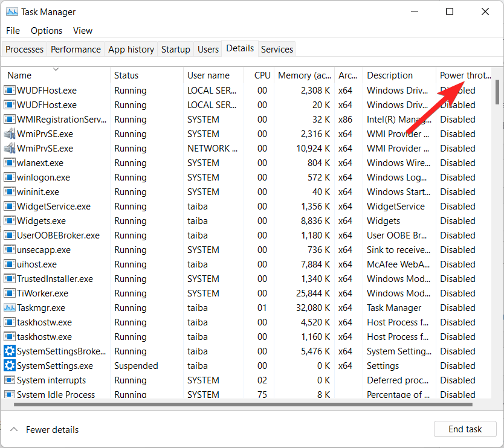Click the uihost.exe process icon
This screenshot has height=448, width=504.
[x=8, y=264]
